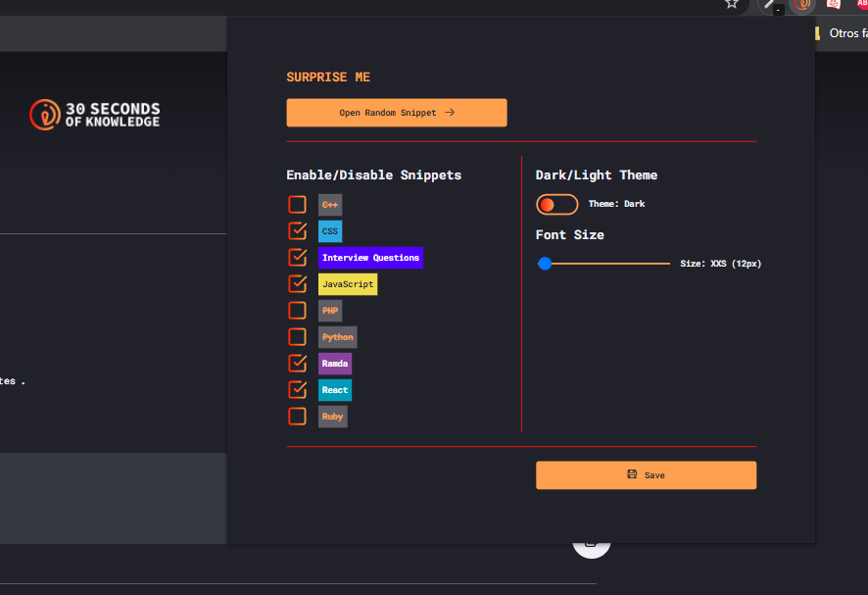868x595 pixels.
Task: Enable the Ruby snippets checkbox
Action: [297, 416]
